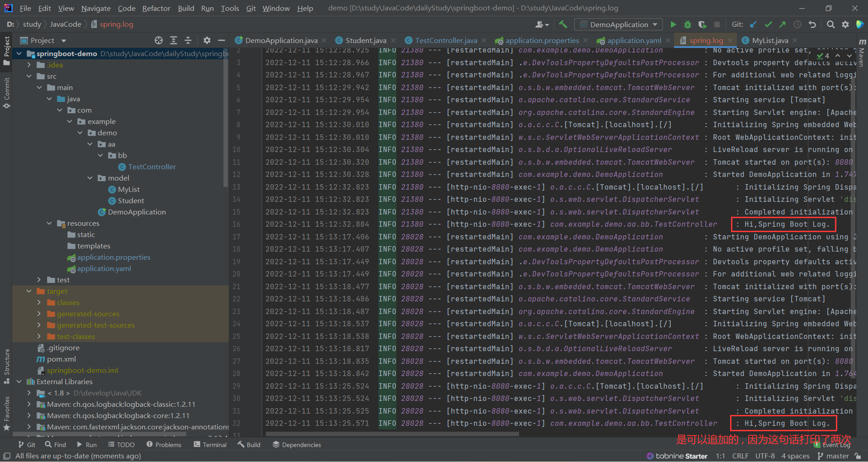Open the TODO tool window

tap(122, 445)
